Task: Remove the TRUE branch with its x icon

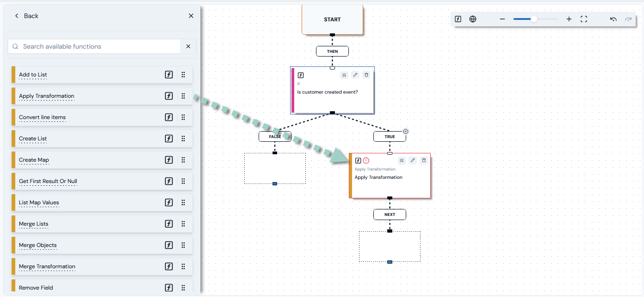Action: click(x=406, y=132)
